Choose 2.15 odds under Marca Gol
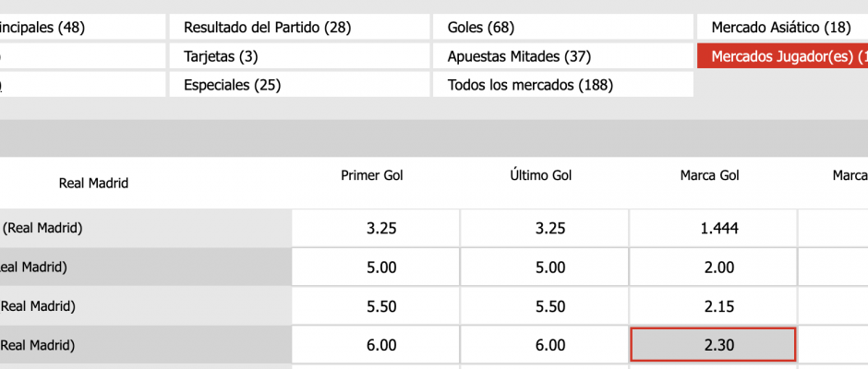868x369 pixels. click(712, 306)
